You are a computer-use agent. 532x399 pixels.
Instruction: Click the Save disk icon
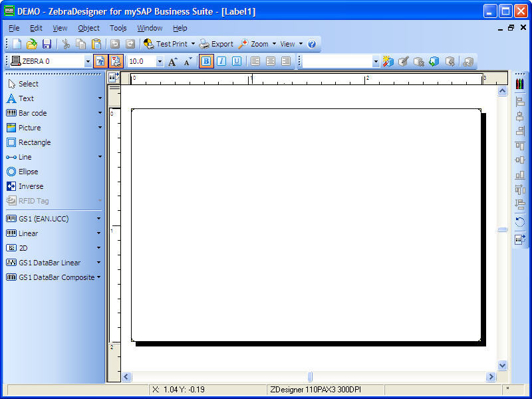tap(47, 44)
